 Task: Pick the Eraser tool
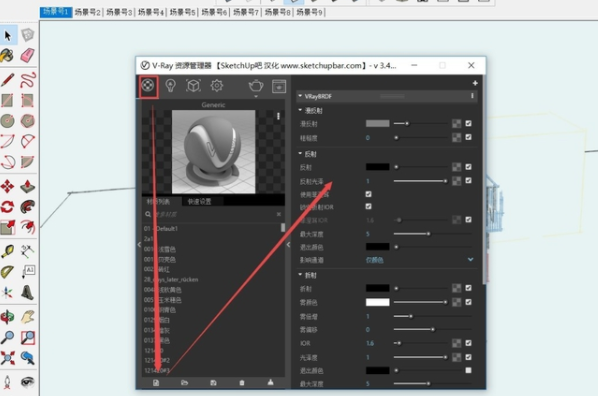(x=27, y=56)
